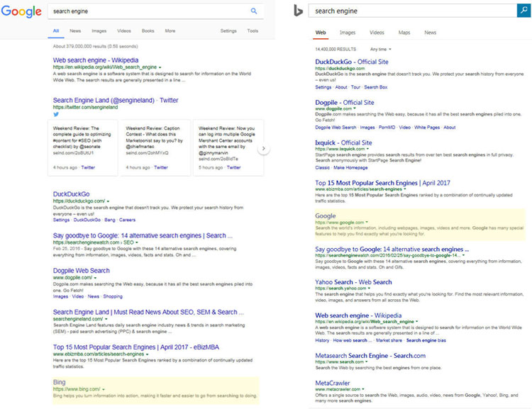The height and width of the screenshot is (409, 532).
Task: Select the Google News tab
Action: pyautogui.click(x=75, y=31)
